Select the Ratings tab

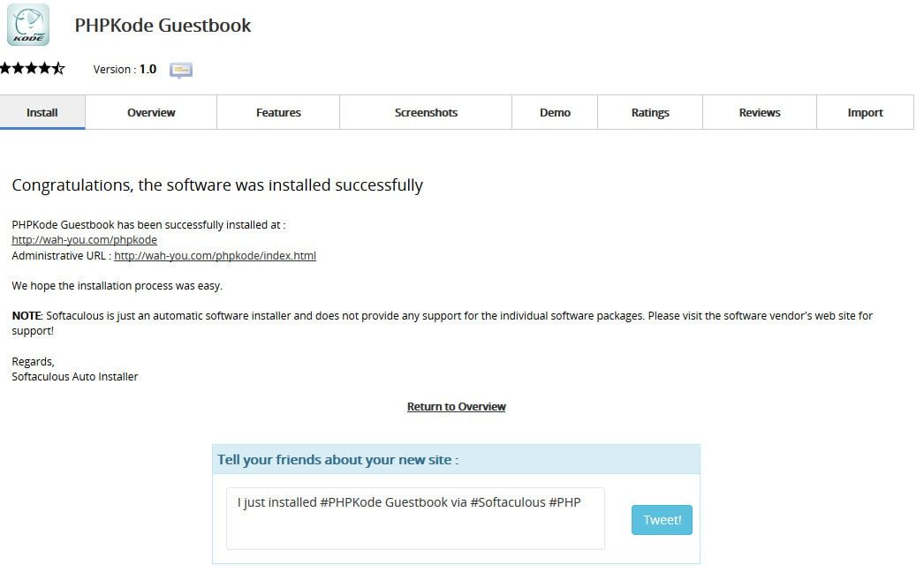[650, 113]
